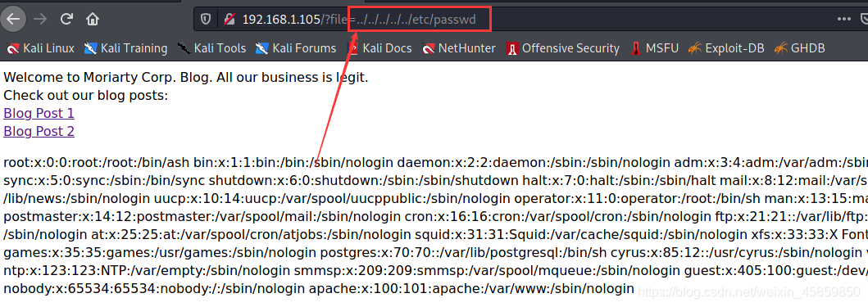Open the NetHunter bookmark
868x307 pixels.
tap(459, 48)
